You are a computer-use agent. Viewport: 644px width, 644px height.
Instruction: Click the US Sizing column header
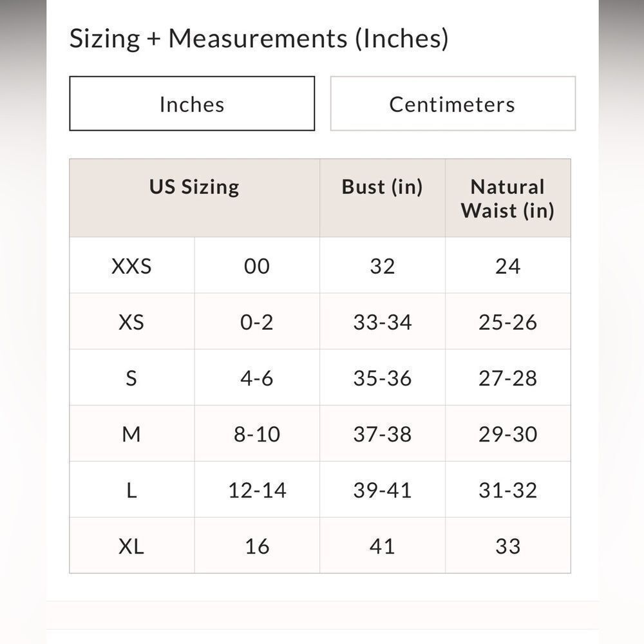(194, 198)
